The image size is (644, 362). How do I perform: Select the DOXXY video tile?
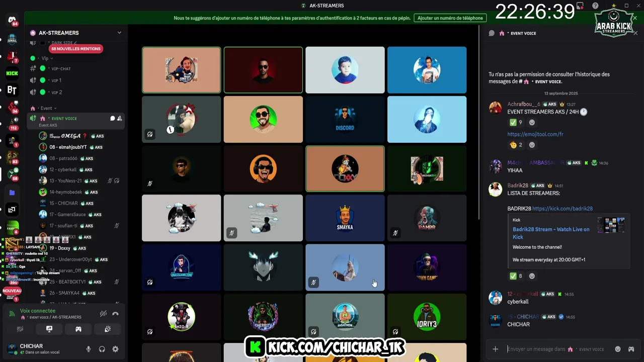click(345, 169)
